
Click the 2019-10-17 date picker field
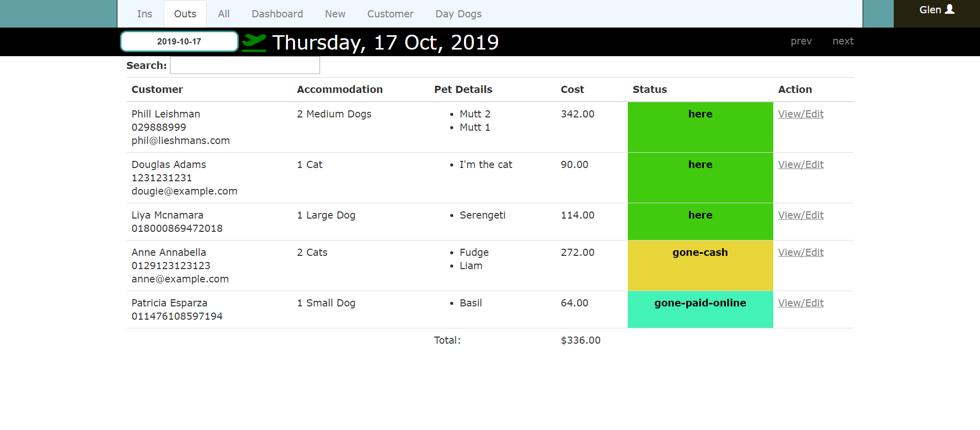tap(179, 42)
